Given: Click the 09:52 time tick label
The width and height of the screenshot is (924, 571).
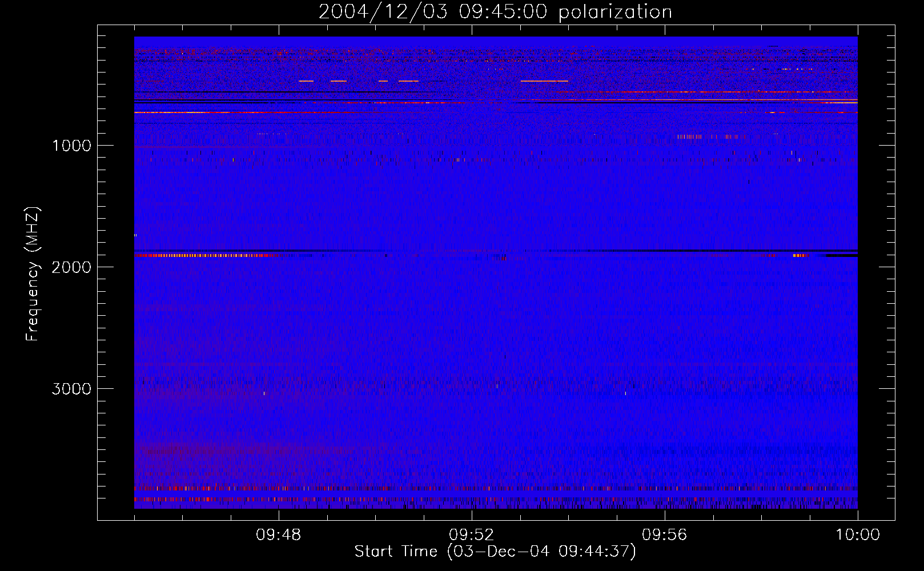Looking at the screenshot, I should coord(472,535).
